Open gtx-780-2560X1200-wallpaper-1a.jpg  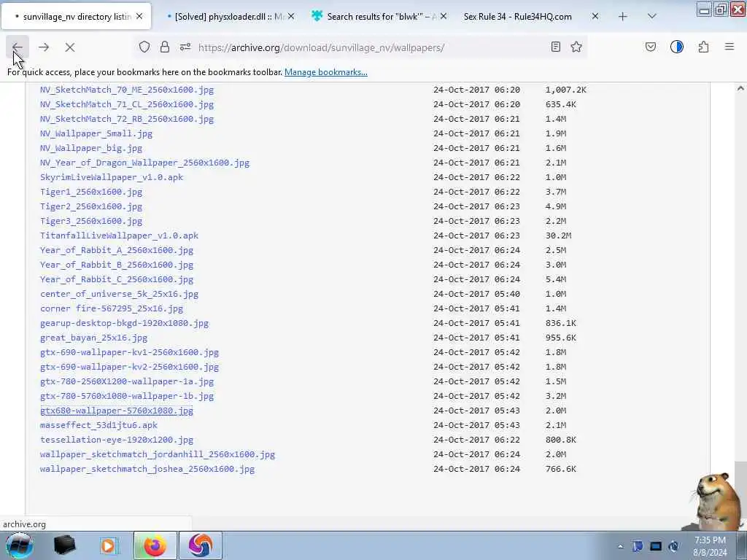(127, 381)
